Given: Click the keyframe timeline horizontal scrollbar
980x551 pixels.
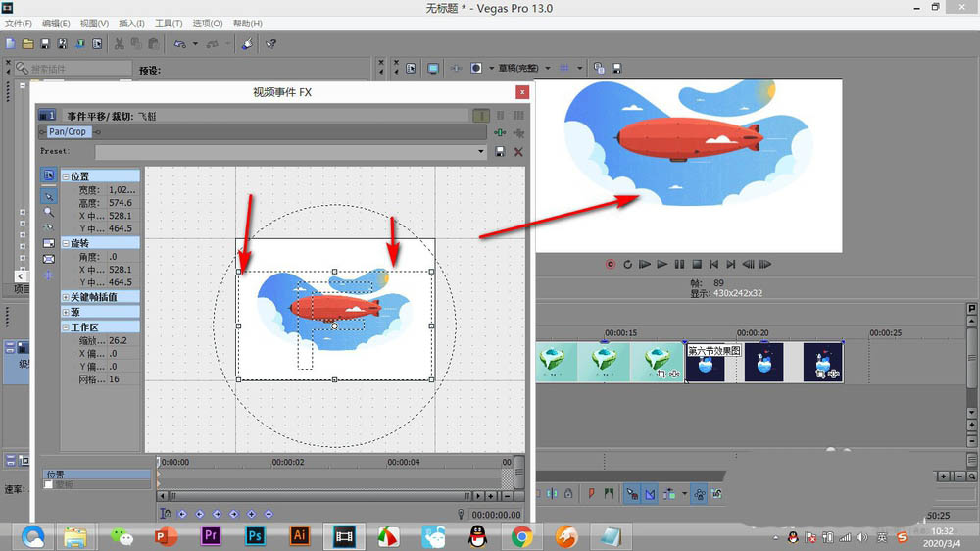Looking at the screenshot, I should 318,496.
